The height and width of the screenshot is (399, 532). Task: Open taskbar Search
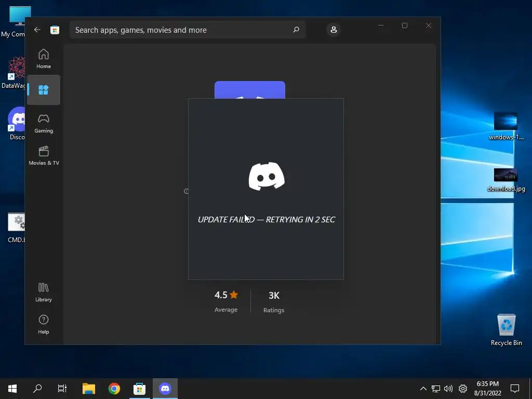click(x=37, y=389)
